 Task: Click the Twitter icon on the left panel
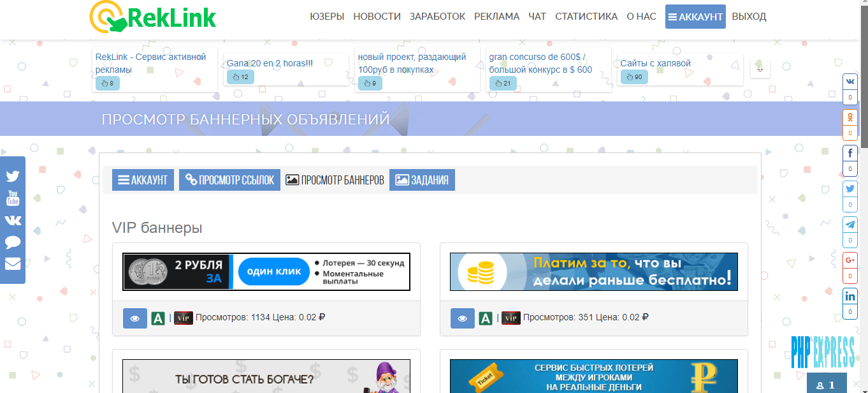pyautogui.click(x=13, y=177)
